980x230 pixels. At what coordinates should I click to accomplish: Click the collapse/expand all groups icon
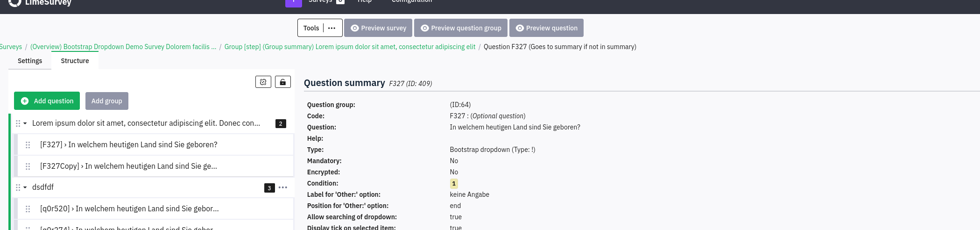263,82
